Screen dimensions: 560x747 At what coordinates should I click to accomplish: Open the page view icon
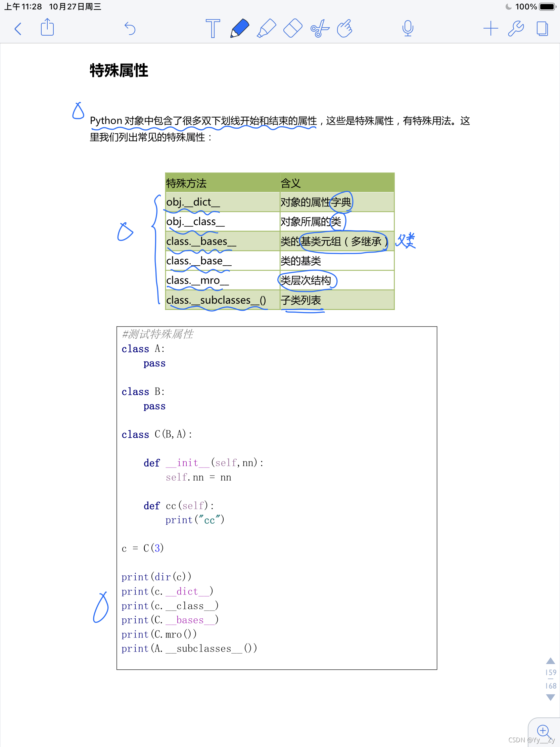pyautogui.click(x=542, y=28)
